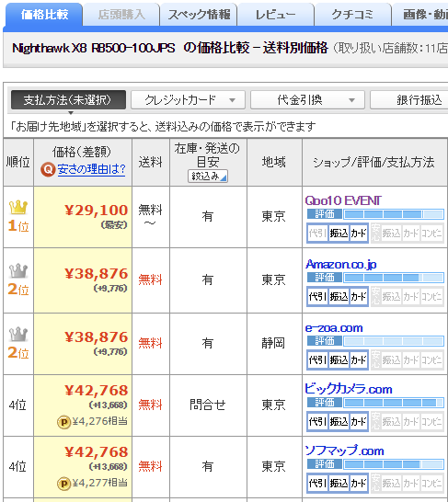Open the Amazon.co.jp shop link
Screen dimensions: 448x502
[340, 265]
